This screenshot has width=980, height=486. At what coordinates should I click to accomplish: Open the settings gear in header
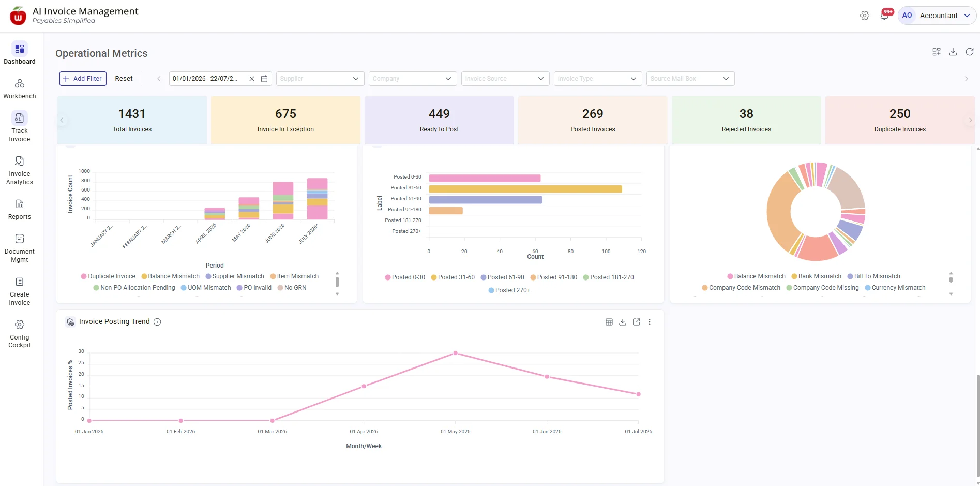(x=865, y=16)
